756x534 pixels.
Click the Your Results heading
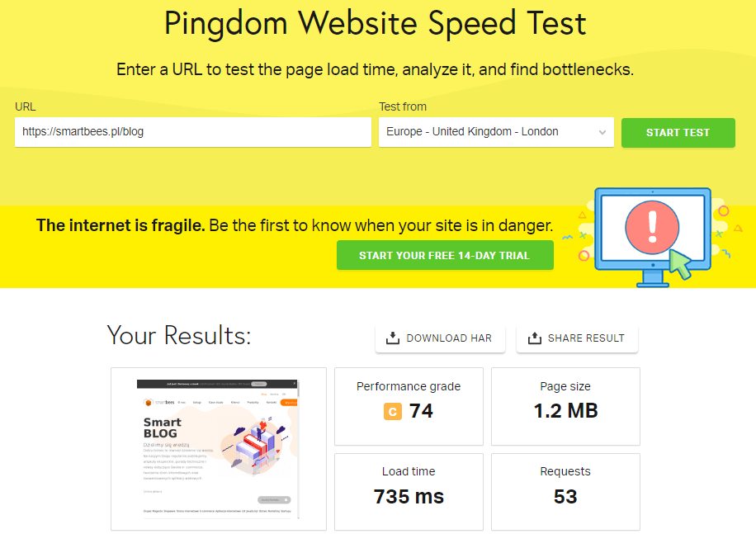coord(179,335)
